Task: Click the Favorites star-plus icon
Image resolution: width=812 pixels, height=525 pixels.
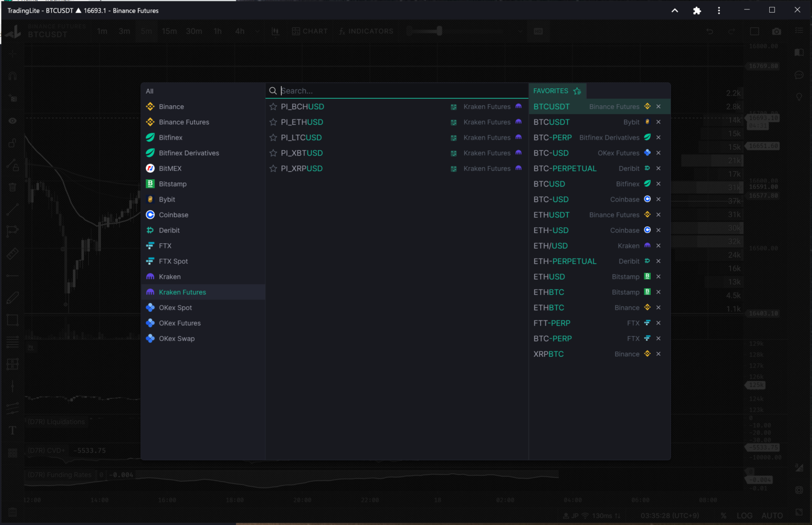Action: pyautogui.click(x=577, y=91)
